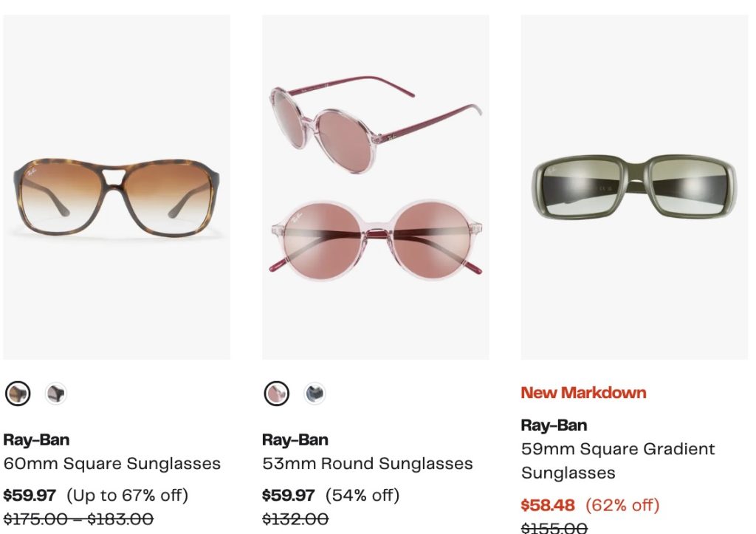Click the New Markdown label
Screen dimensions: 756x534
[583, 393]
